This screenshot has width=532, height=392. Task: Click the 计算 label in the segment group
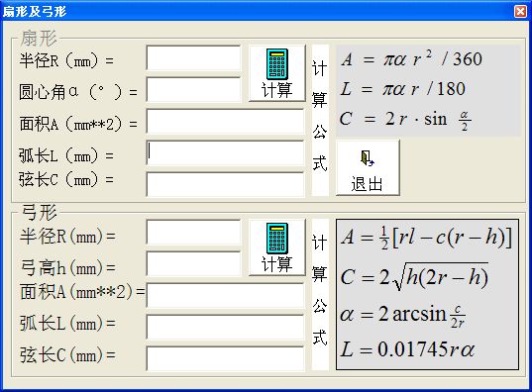[x=276, y=264]
